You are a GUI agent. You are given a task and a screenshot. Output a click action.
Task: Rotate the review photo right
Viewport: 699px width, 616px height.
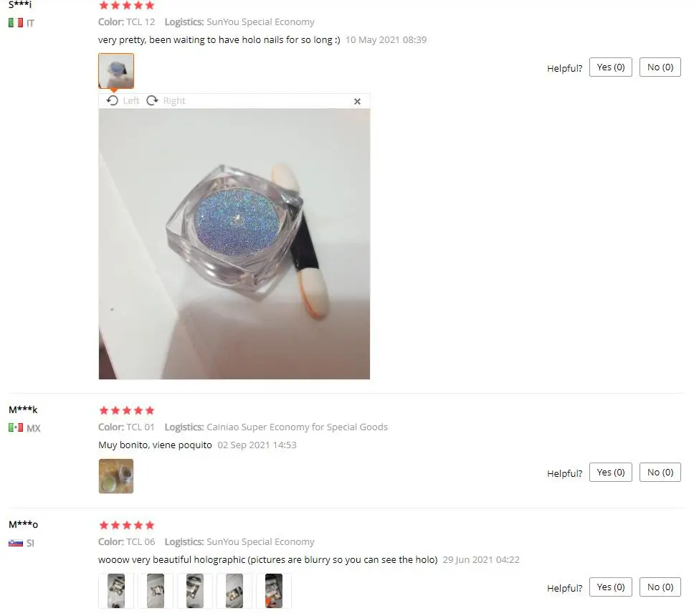tap(166, 101)
